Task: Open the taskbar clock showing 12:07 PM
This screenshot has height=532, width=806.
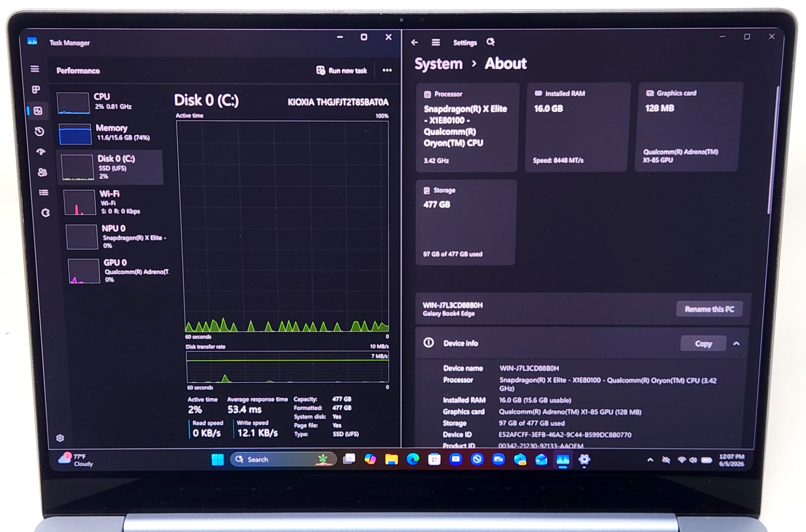Action: pos(731,460)
